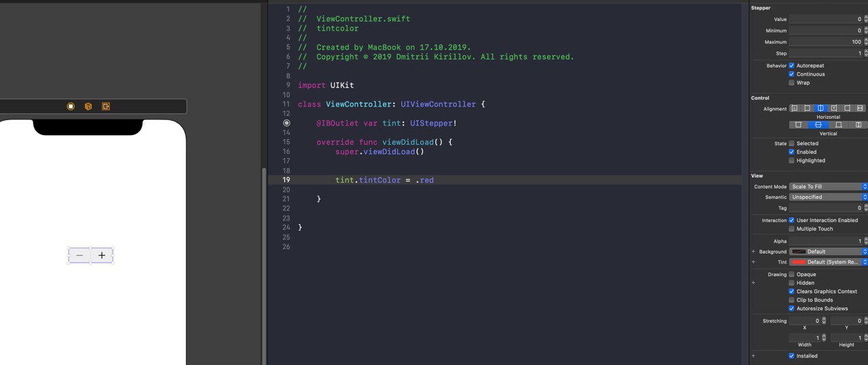Toggle the Autorepeat checkbox
Image resolution: width=868 pixels, height=365 pixels.
pyautogui.click(x=791, y=66)
